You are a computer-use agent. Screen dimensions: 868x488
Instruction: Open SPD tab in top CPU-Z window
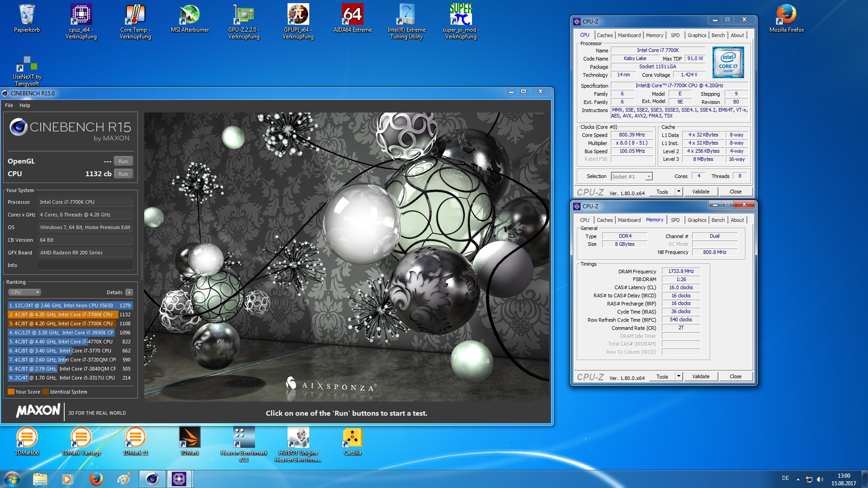(x=675, y=35)
